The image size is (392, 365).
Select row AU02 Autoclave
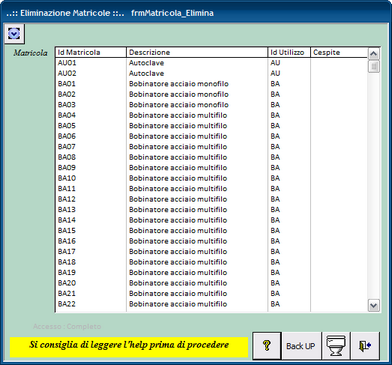point(211,73)
